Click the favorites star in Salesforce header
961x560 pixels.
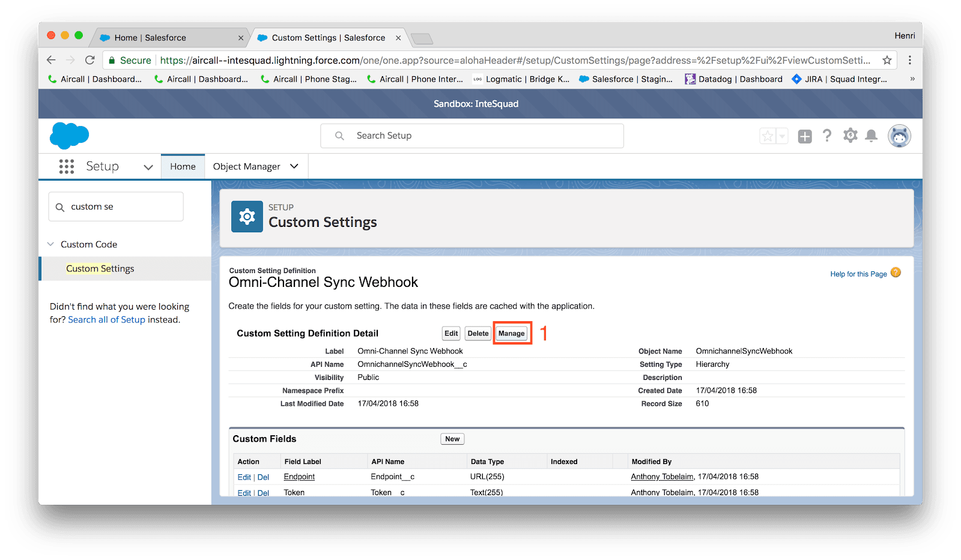768,136
